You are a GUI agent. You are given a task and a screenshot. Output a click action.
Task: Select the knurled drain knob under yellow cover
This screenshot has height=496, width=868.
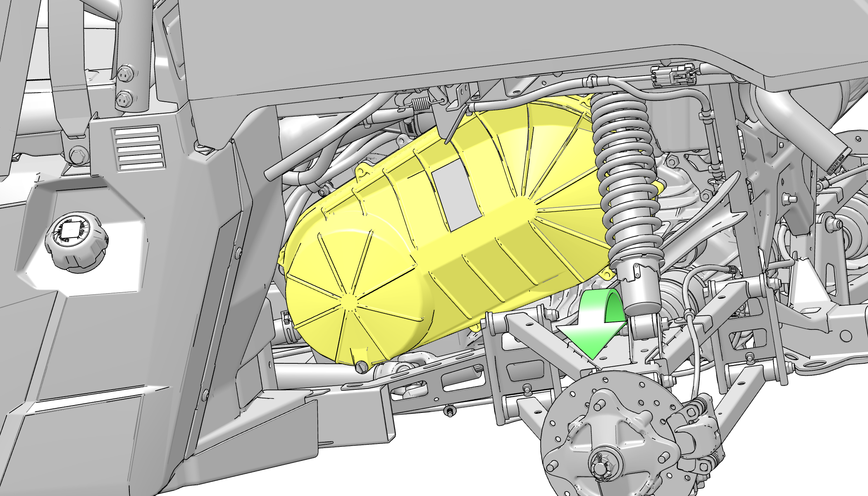tap(362, 367)
